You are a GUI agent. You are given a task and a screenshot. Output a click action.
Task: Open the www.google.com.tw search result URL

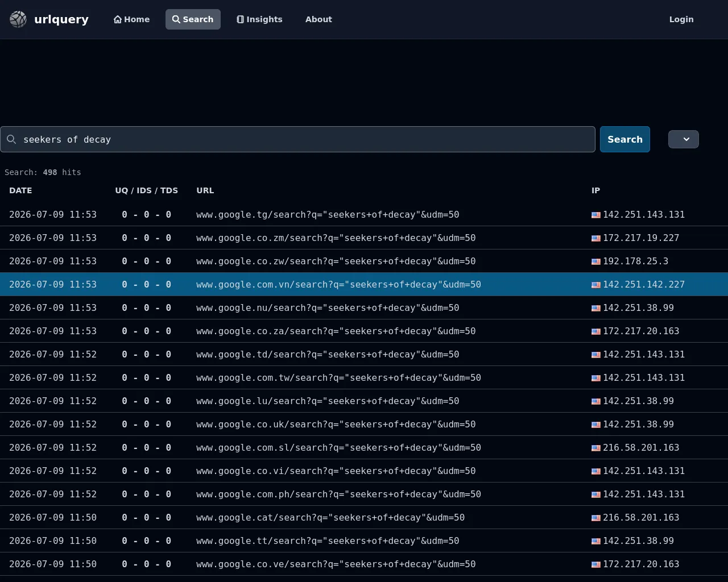click(338, 378)
